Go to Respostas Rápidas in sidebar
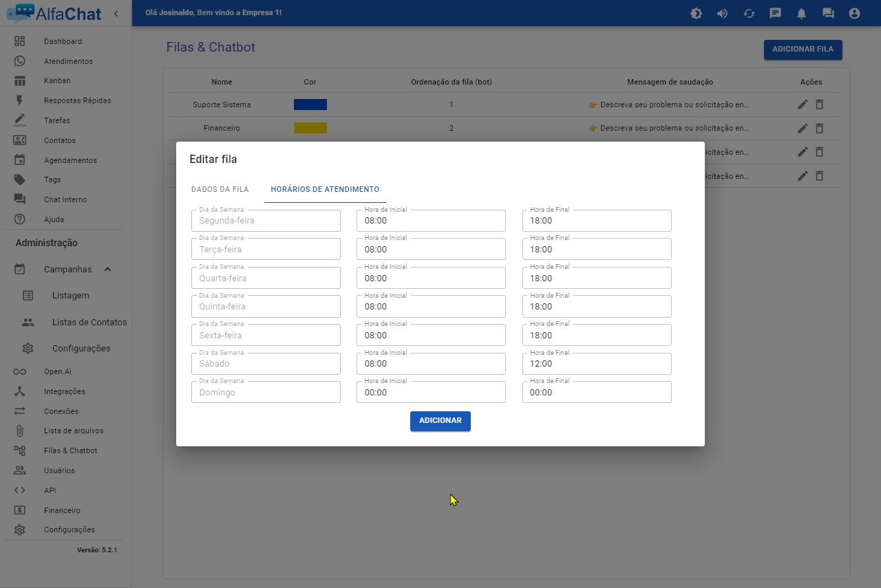The width and height of the screenshot is (881, 588). click(x=77, y=100)
